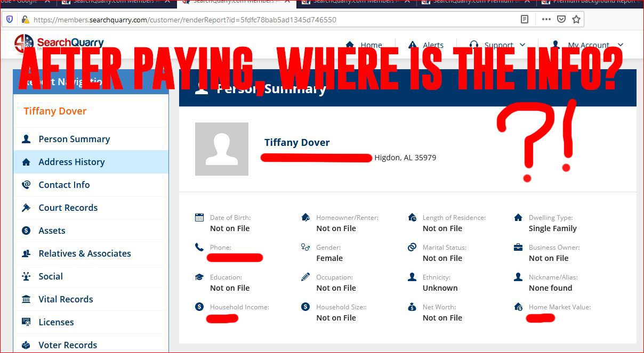Click the rings icon beside Marital Status
The width and height of the screenshot is (644, 353).
(412, 247)
